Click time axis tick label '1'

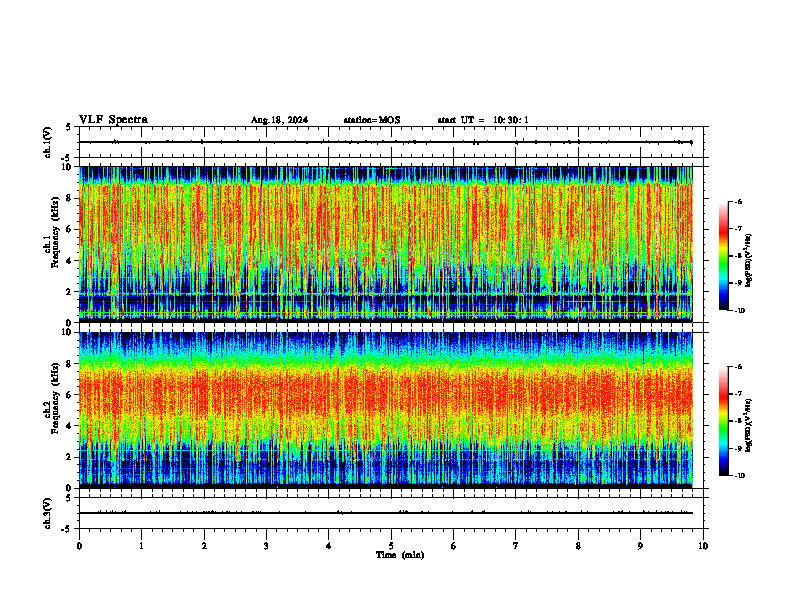141,546
